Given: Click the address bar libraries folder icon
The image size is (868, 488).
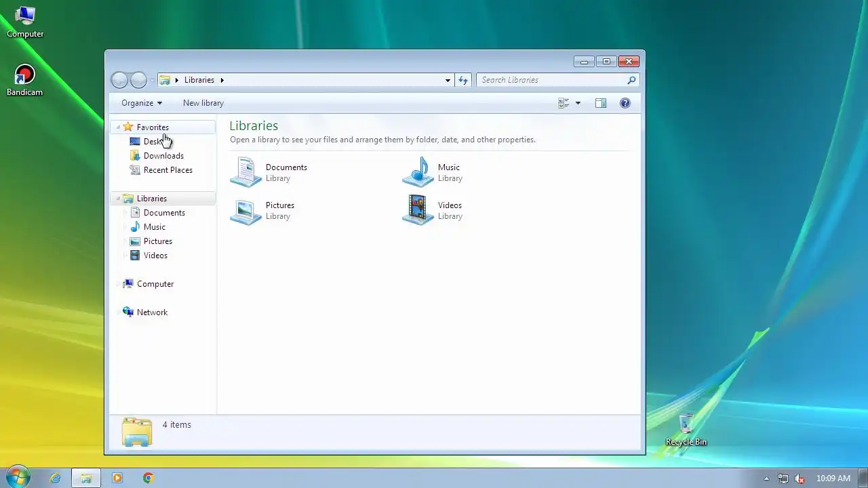Looking at the screenshot, I should pos(165,80).
